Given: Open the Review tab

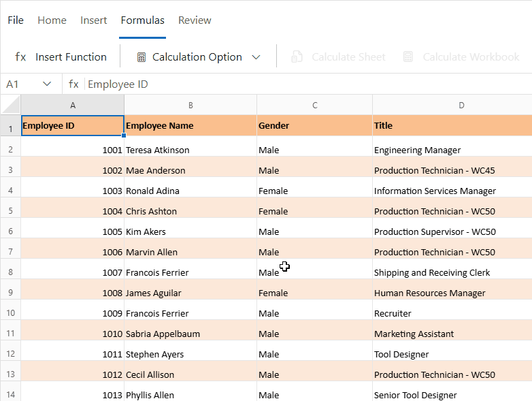Looking at the screenshot, I should 195,20.
